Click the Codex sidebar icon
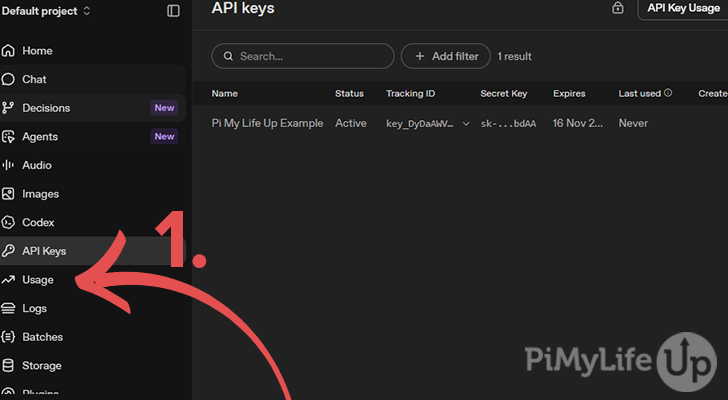728x400 pixels. tap(8, 223)
